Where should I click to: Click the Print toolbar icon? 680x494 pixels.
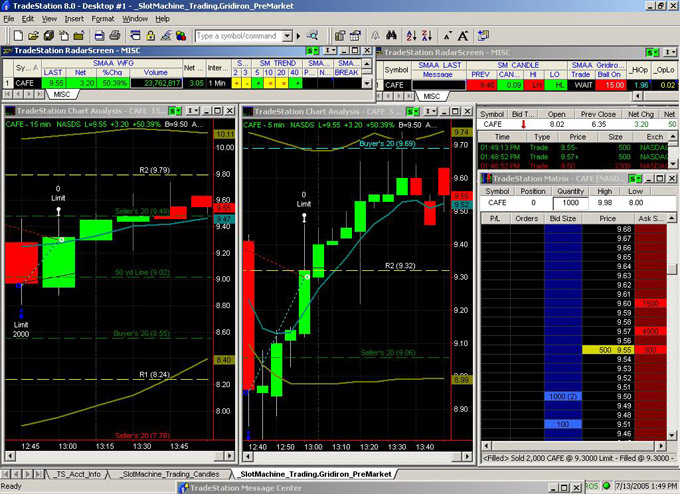point(114,36)
